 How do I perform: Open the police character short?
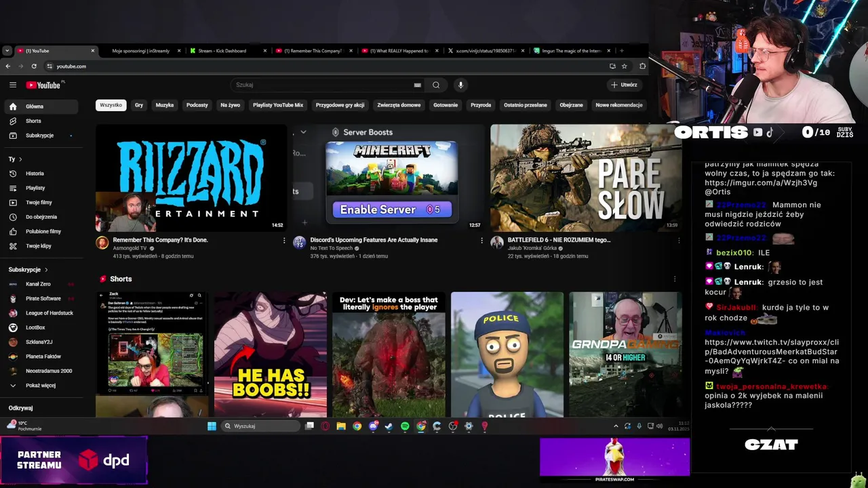tap(507, 354)
